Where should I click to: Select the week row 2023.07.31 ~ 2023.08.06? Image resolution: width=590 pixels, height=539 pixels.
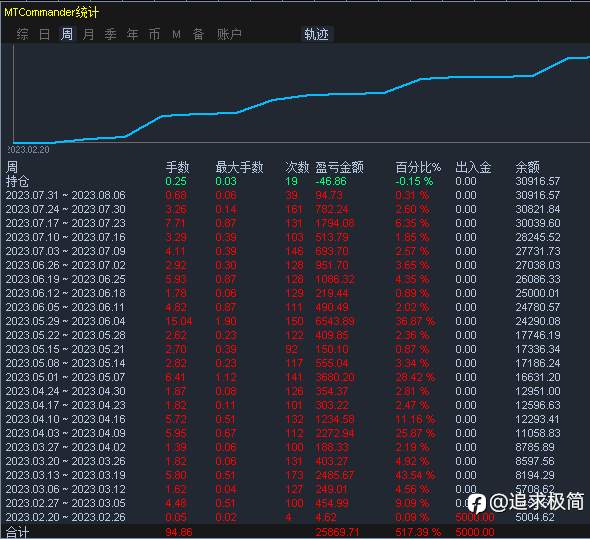(283, 195)
